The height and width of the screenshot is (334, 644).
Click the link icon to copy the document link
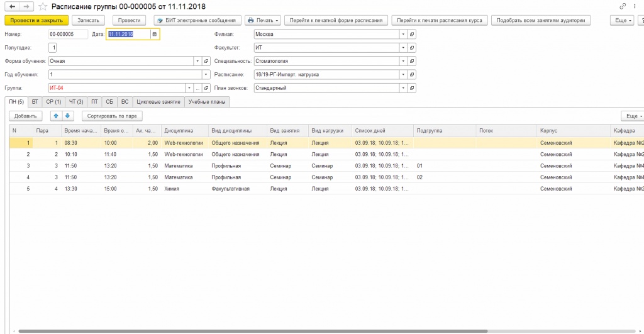[623, 6]
